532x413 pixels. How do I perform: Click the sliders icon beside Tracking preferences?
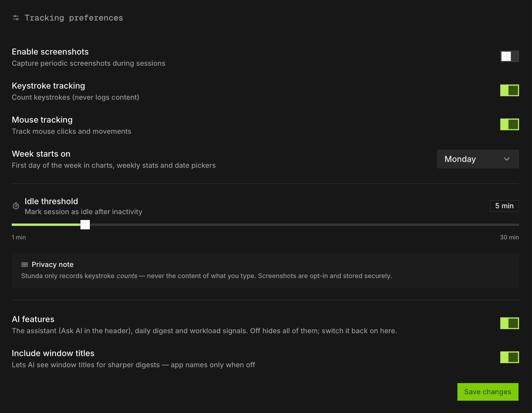16,18
